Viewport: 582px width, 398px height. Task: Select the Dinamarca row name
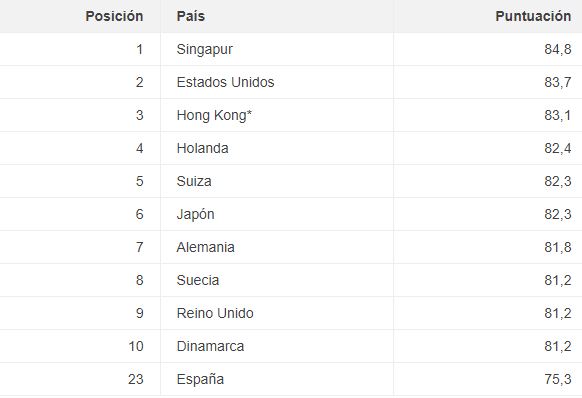(210, 346)
